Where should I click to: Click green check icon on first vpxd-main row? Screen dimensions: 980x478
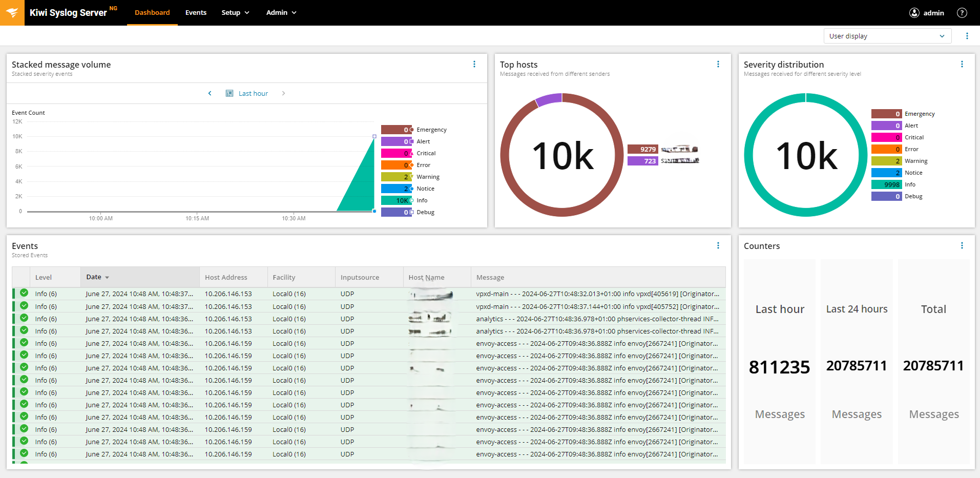tap(24, 293)
